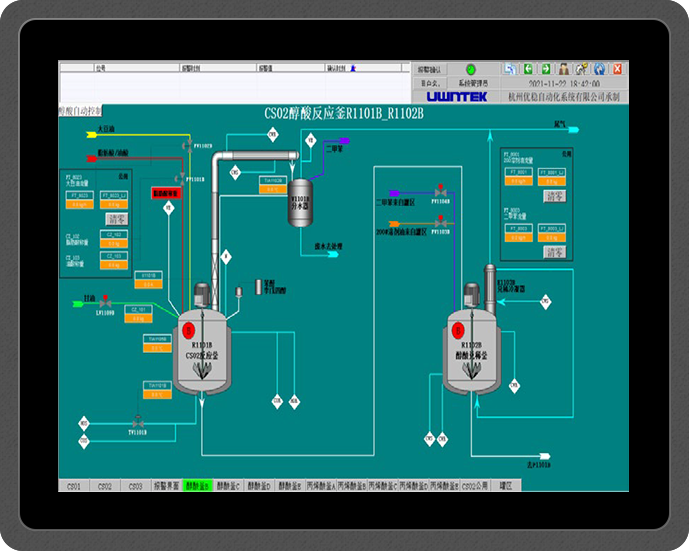The height and width of the screenshot is (551, 689).
Task: Click red indicator on R1102B dilution kettle
Action: pos(458,329)
